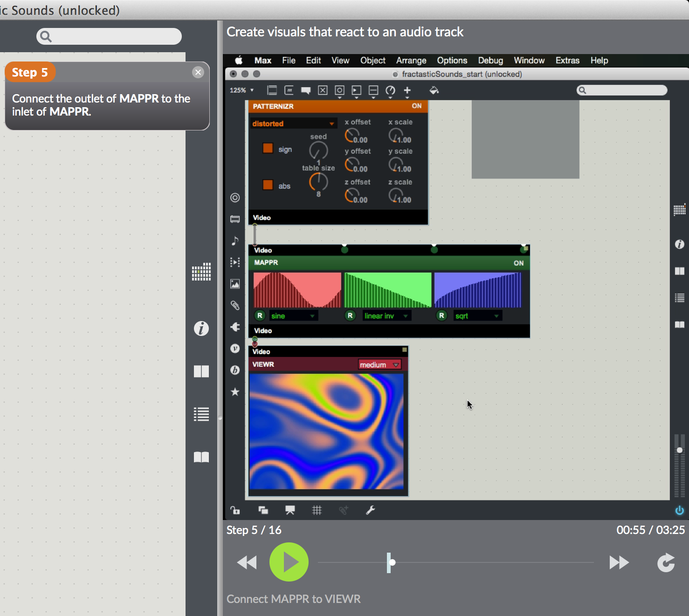Open the sine curve dropdown in MAPPR
The image size is (689, 616).
tap(293, 316)
